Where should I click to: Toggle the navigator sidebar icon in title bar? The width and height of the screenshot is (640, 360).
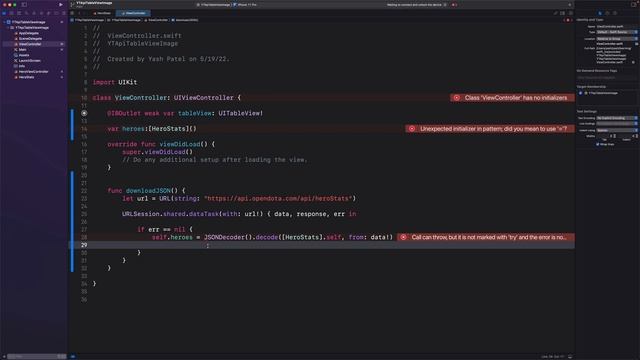[24, 4]
